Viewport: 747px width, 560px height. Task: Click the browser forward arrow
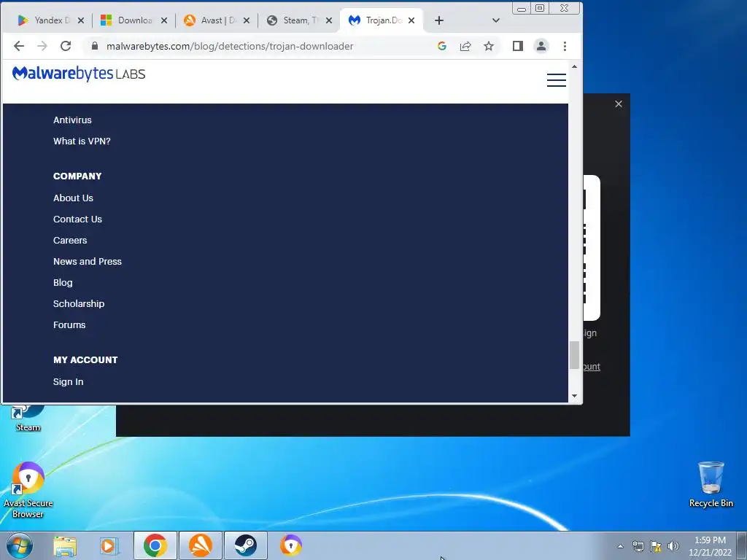[x=42, y=46]
